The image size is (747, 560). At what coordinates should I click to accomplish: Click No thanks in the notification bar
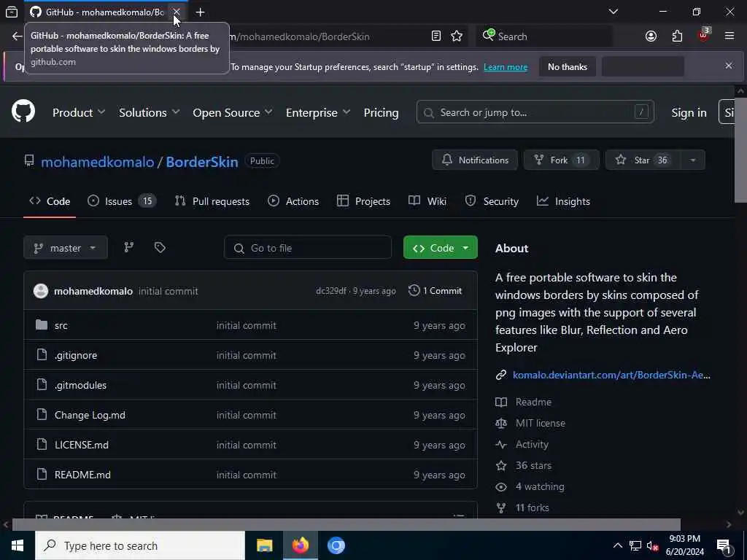[x=568, y=66]
